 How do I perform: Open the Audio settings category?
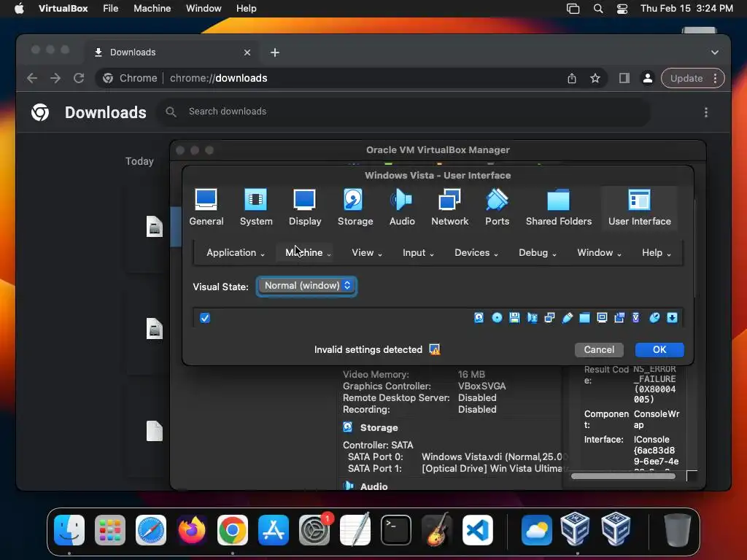402,208
